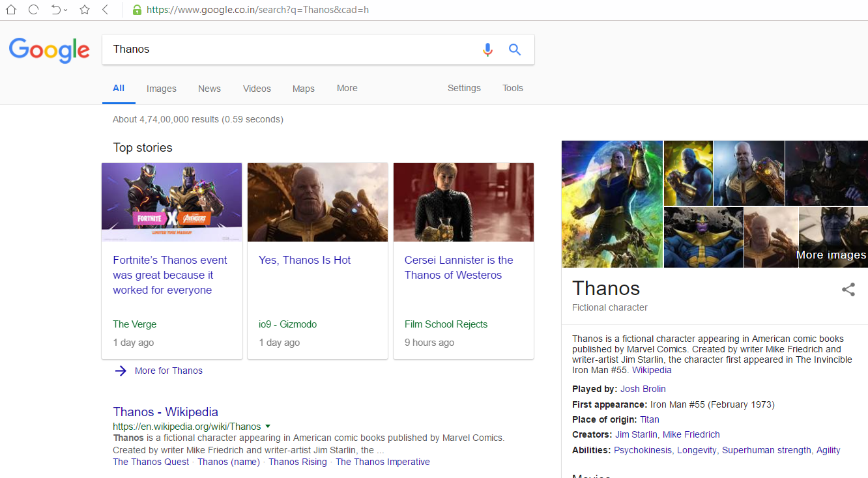Start voice search with microphone icon
This screenshot has width=868, height=478.
tap(487, 49)
